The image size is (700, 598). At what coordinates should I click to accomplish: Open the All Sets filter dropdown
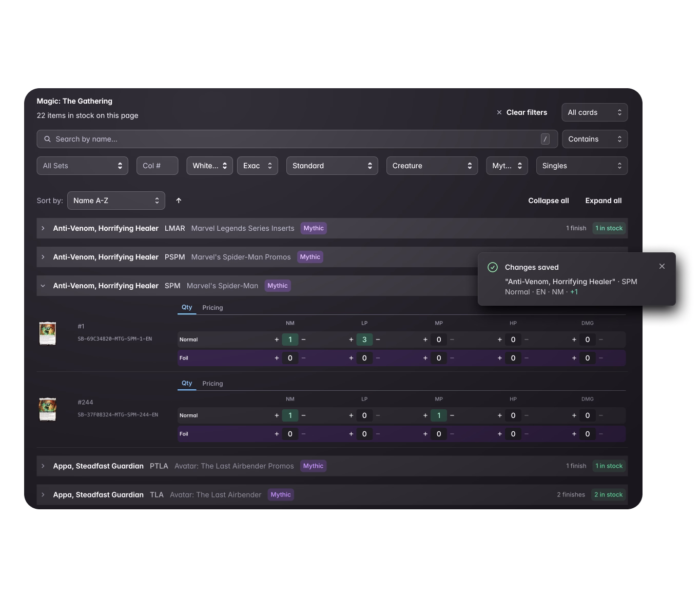coord(83,166)
